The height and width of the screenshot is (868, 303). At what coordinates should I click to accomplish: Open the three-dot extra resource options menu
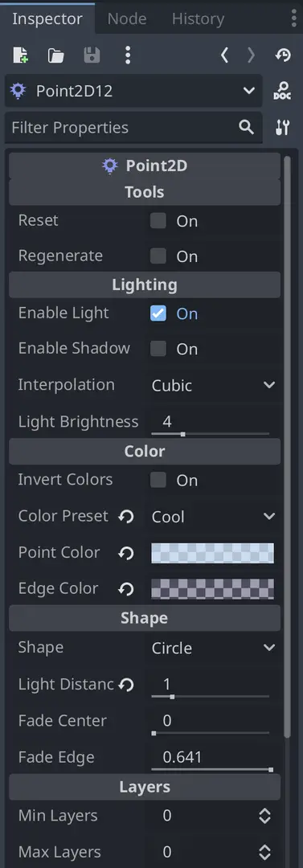(128, 55)
